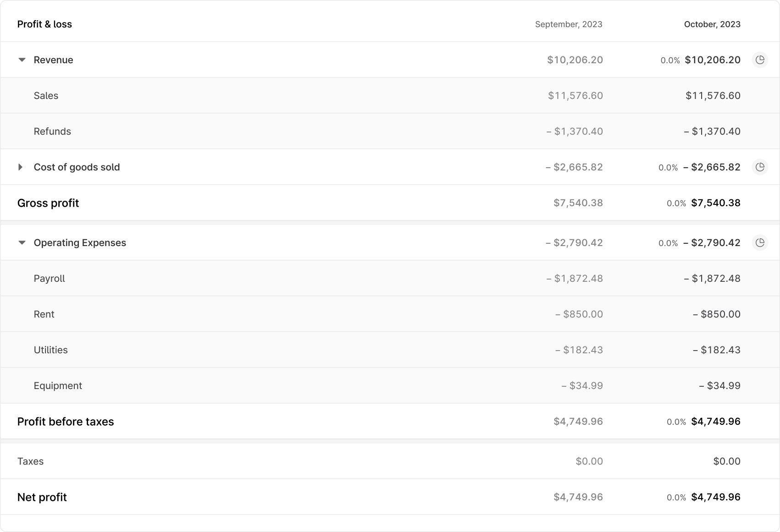Select the September, 2023 column header
The height and width of the screenshot is (532, 780).
click(569, 24)
